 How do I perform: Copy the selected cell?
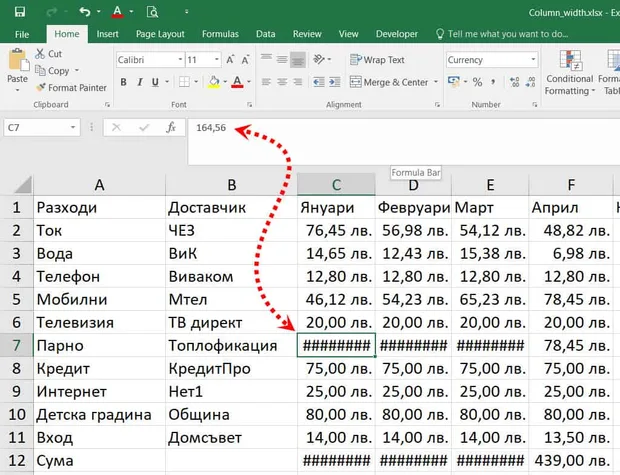point(53,71)
